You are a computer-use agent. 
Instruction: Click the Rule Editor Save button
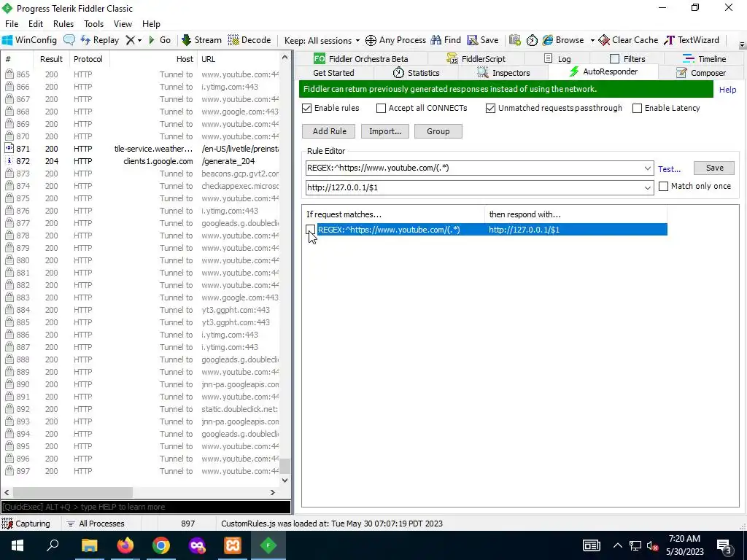pyautogui.click(x=714, y=168)
